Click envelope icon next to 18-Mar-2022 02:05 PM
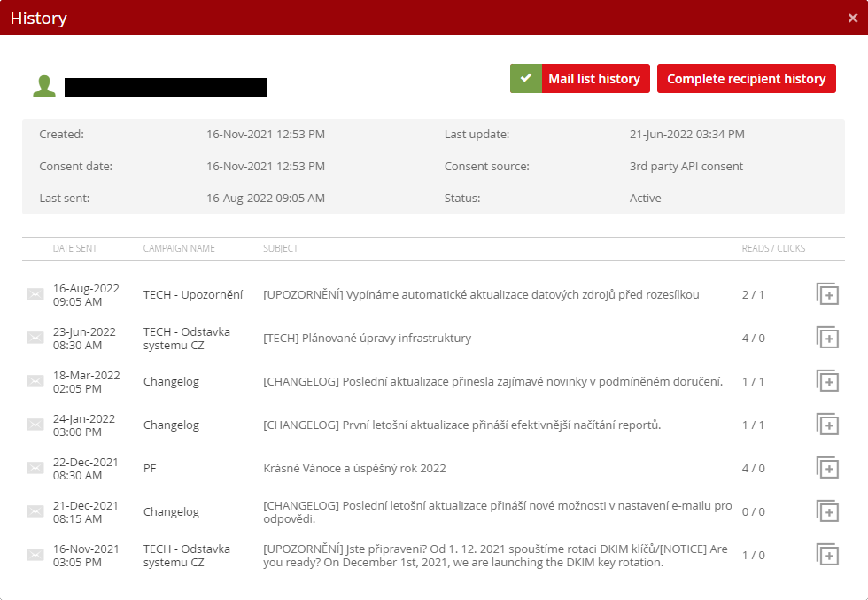 coord(35,381)
